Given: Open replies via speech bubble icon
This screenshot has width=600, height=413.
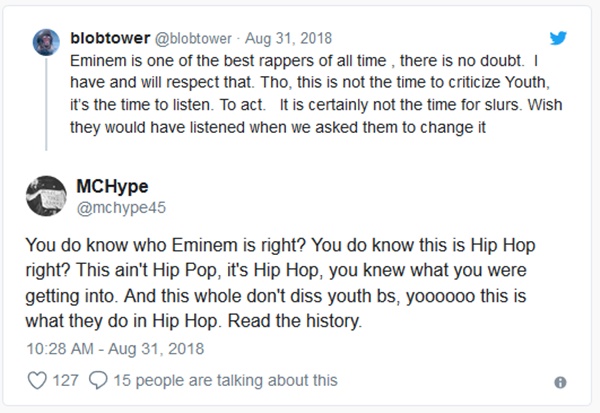Looking at the screenshot, I should pos(99,380).
